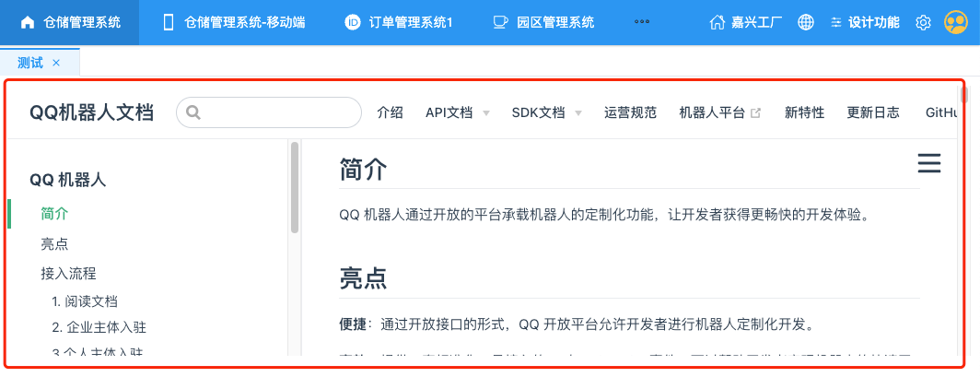
Task: Expand the SDK文档 dropdown arrow
Action: click(578, 113)
